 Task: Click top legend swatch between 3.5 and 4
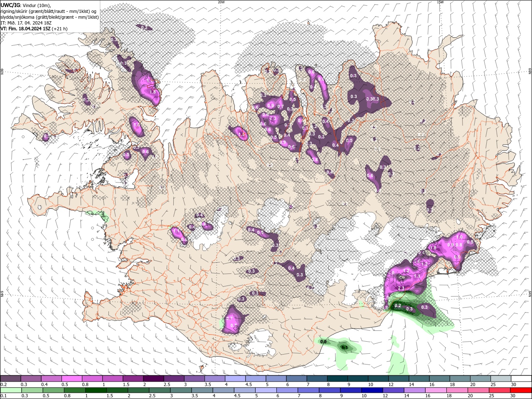(215, 379)
